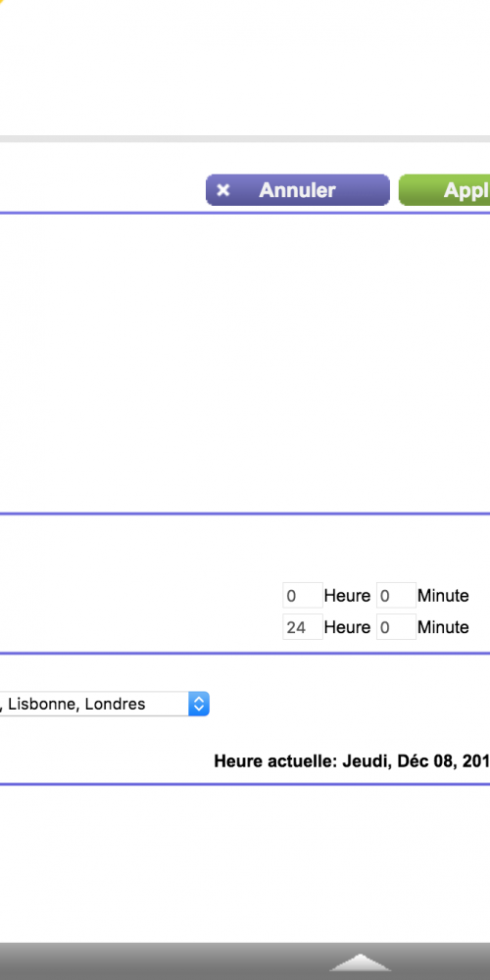The height and width of the screenshot is (980, 490).
Task: Apply settings with the green Appliquer button
Action: (x=444, y=190)
